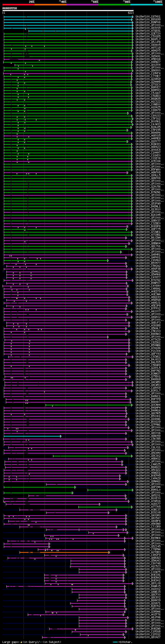Select the UniRef100_B4VNK4 label

(148, 538)
